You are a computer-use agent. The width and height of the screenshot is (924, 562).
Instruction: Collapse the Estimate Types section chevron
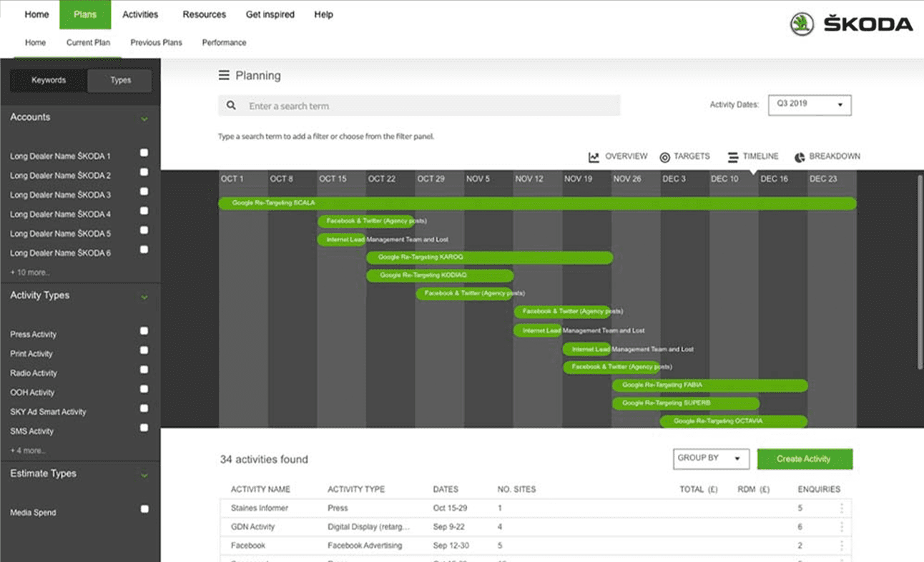click(144, 475)
